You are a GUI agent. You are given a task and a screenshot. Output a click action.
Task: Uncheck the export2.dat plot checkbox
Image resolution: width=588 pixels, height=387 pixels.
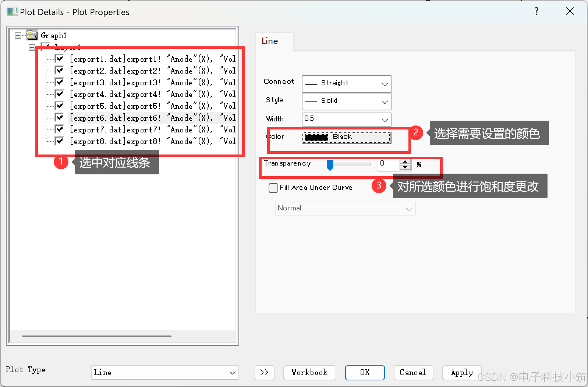59,70
